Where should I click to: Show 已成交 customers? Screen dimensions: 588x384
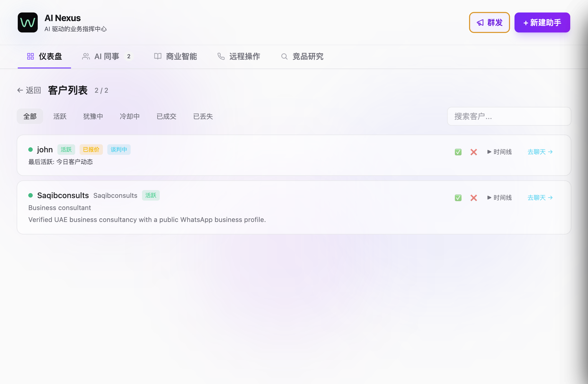click(166, 116)
